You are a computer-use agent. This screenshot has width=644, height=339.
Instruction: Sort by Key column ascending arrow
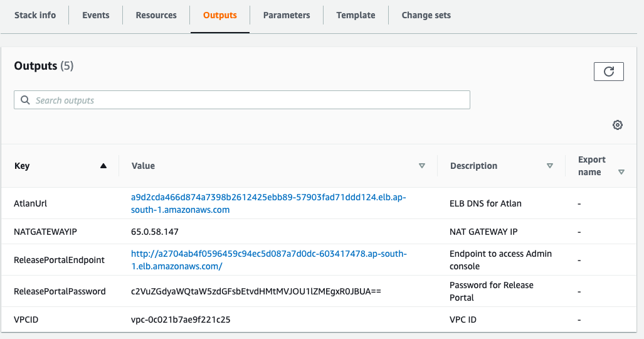103,166
